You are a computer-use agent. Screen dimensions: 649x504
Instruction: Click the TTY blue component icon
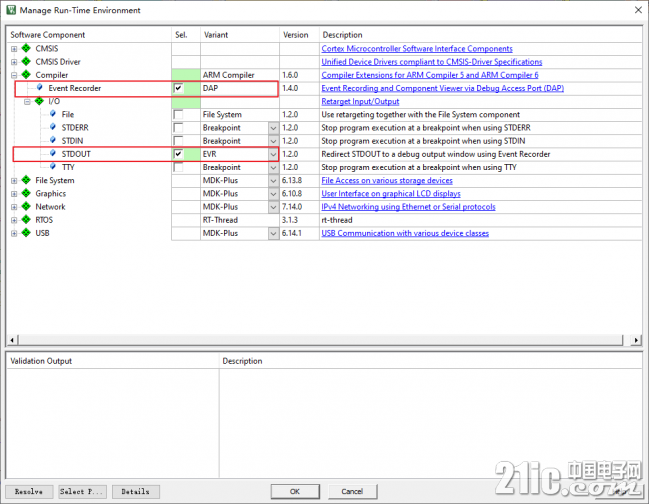click(53, 167)
